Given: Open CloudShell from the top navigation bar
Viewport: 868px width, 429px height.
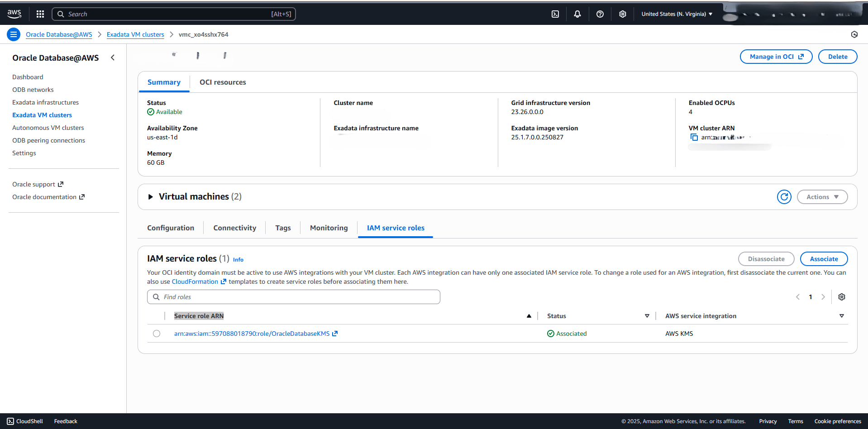Looking at the screenshot, I should [555, 14].
